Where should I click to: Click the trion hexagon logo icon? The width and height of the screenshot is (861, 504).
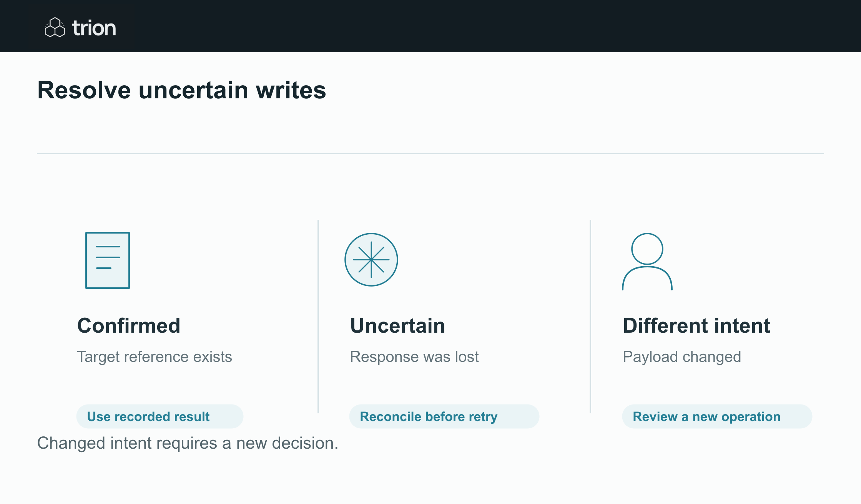(x=55, y=27)
